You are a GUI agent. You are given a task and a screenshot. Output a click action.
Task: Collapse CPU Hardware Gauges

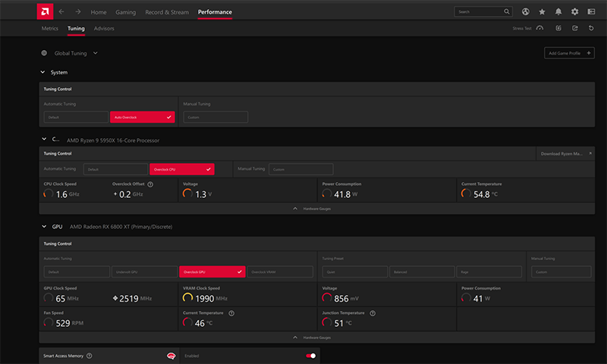pyautogui.click(x=312, y=209)
